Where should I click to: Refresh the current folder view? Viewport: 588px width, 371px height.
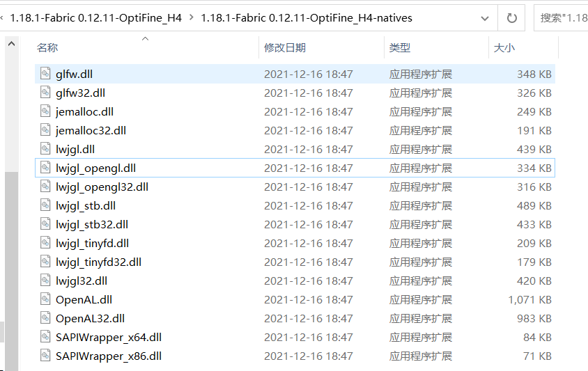(x=512, y=18)
